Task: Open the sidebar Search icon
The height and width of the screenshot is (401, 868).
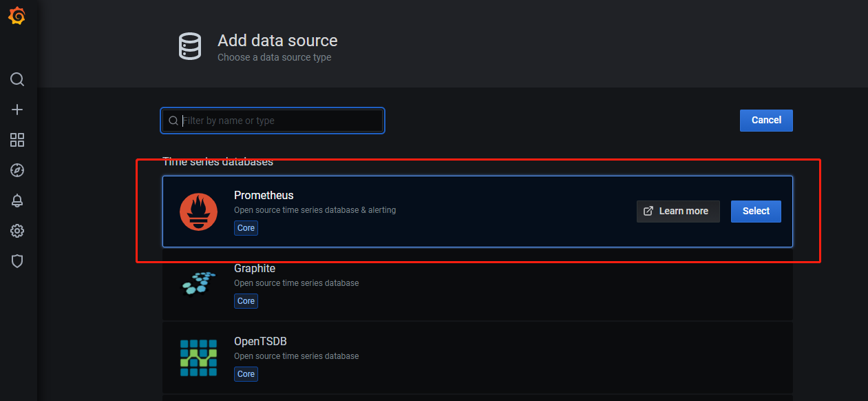Action: pyautogui.click(x=17, y=79)
